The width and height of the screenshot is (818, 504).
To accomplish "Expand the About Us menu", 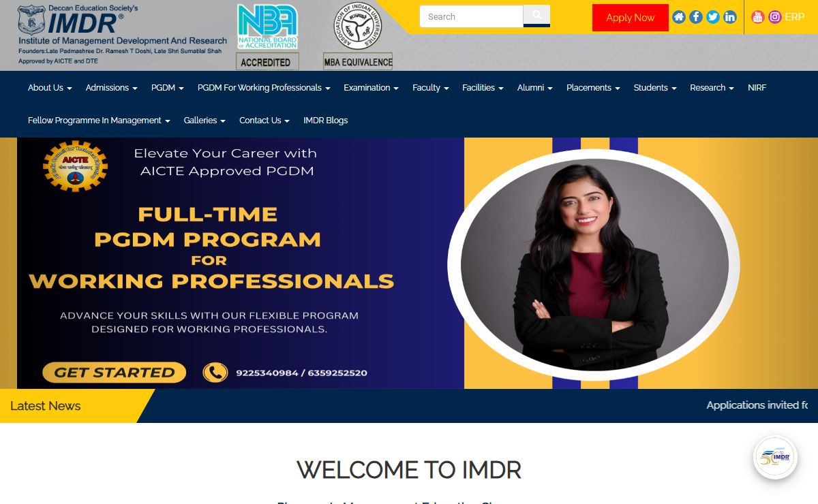I will (x=50, y=88).
